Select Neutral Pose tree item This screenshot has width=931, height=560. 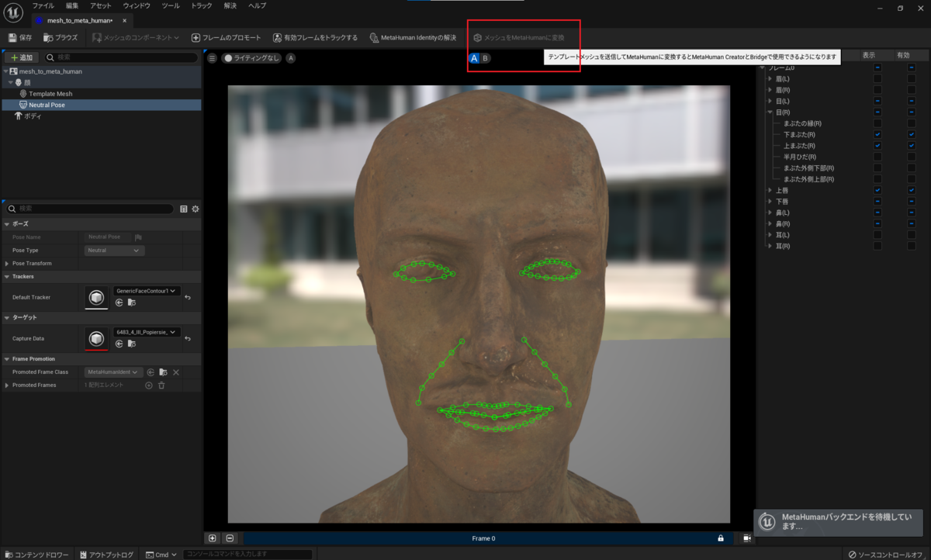tap(47, 105)
